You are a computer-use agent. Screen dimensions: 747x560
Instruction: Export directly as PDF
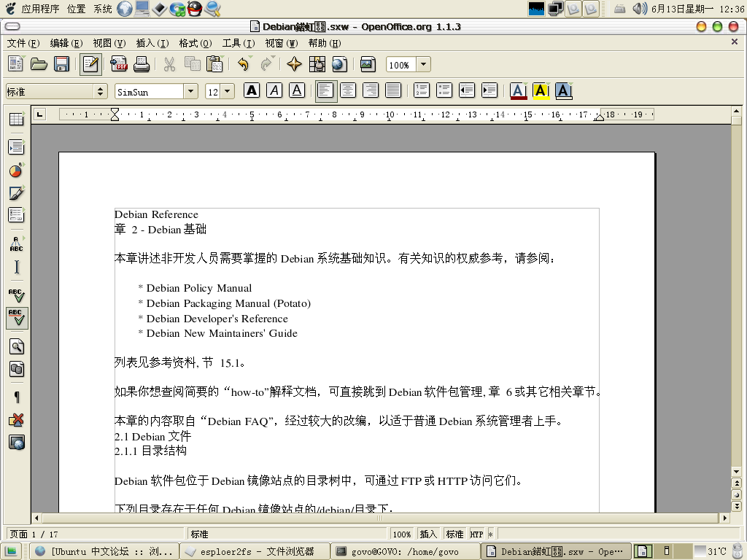[x=119, y=64]
